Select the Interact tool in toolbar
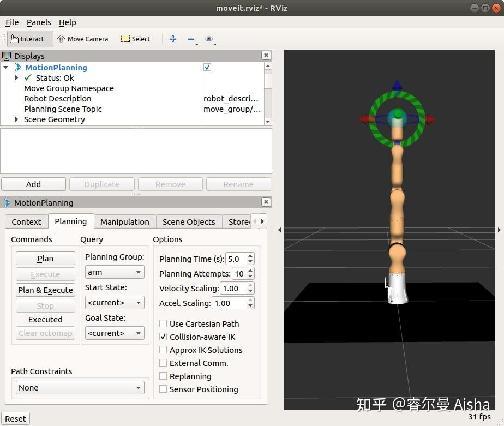 pyautogui.click(x=27, y=39)
